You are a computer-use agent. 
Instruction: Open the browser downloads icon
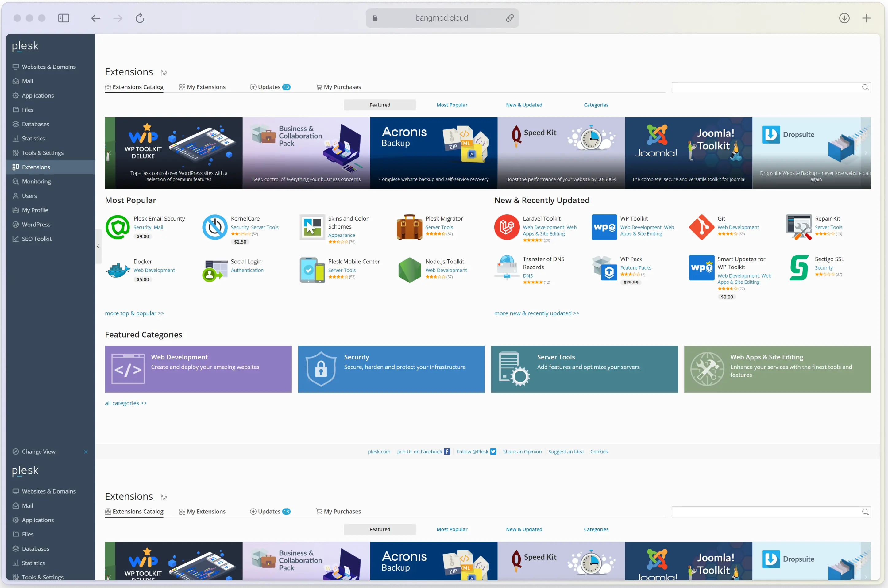(844, 18)
